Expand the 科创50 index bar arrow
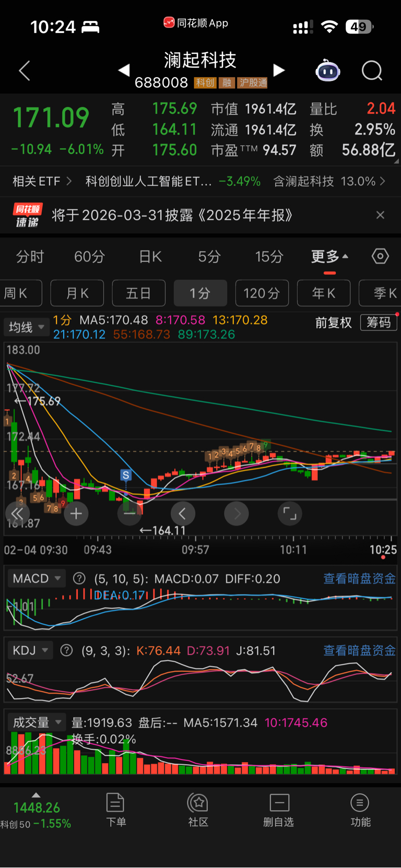Image resolution: width=401 pixels, height=868 pixels. (x=36, y=795)
